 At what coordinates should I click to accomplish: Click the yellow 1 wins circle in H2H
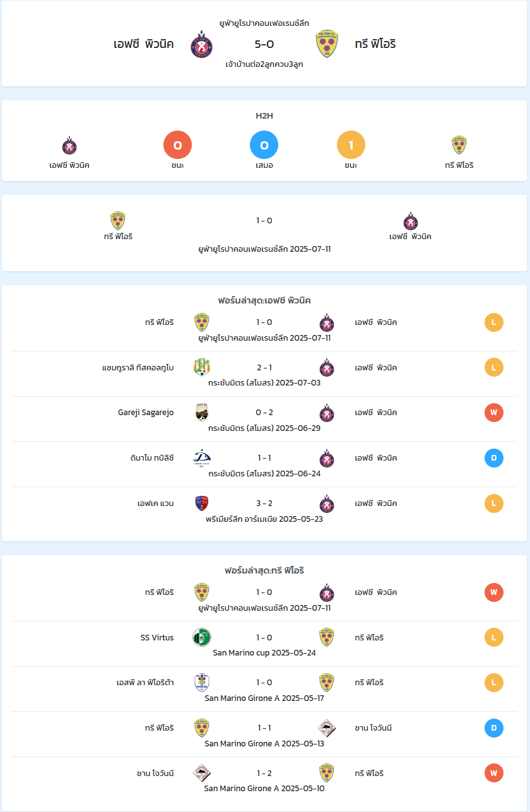(x=351, y=145)
